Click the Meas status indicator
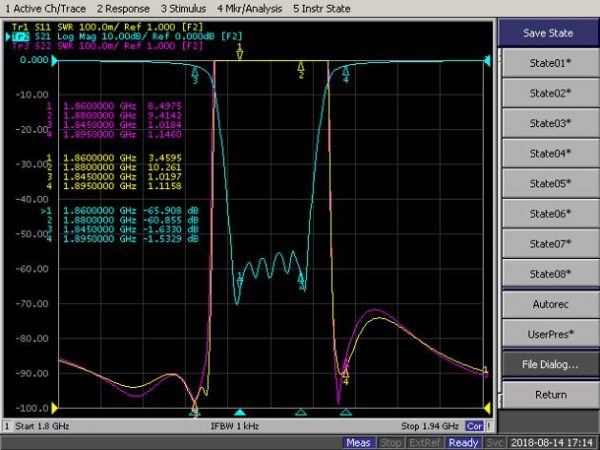The image size is (600, 450). click(359, 442)
